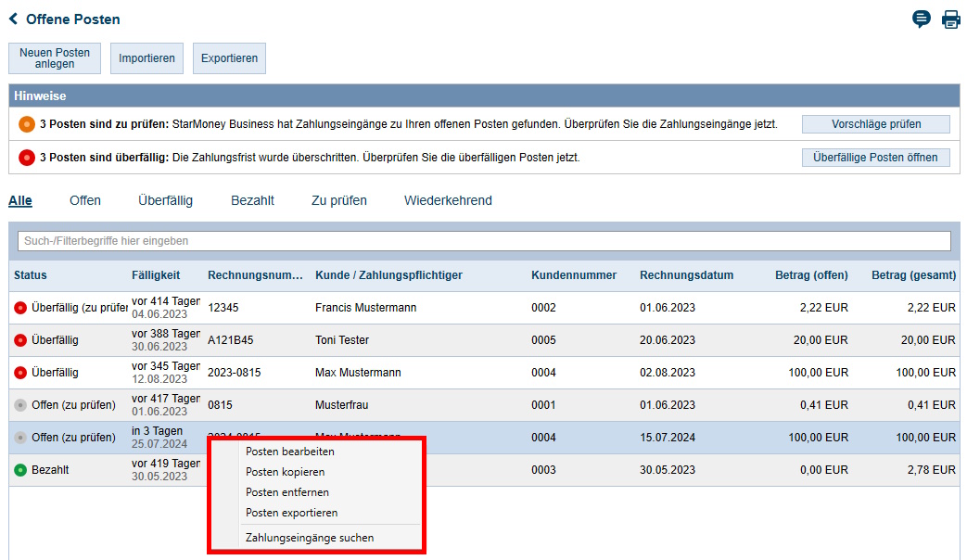Select the Toni Tester customer cell
The width and height of the screenshot is (967, 560).
click(342, 340)
